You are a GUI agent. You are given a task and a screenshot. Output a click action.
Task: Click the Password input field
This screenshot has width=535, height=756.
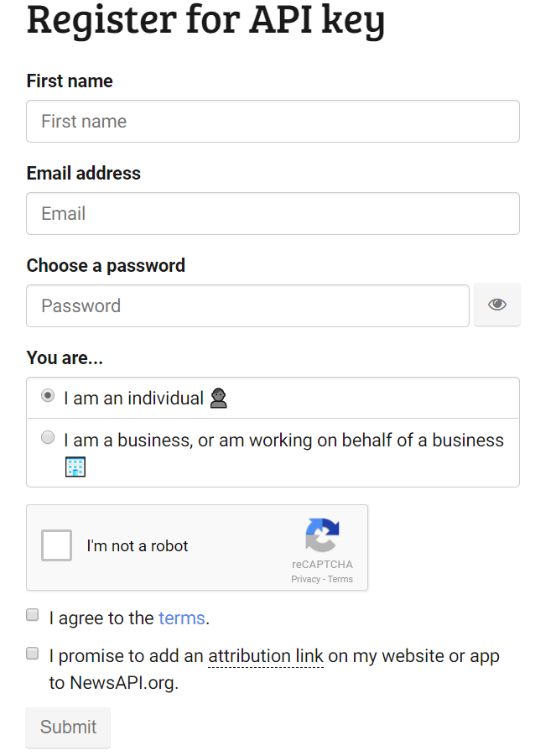[x=247, y=306]
